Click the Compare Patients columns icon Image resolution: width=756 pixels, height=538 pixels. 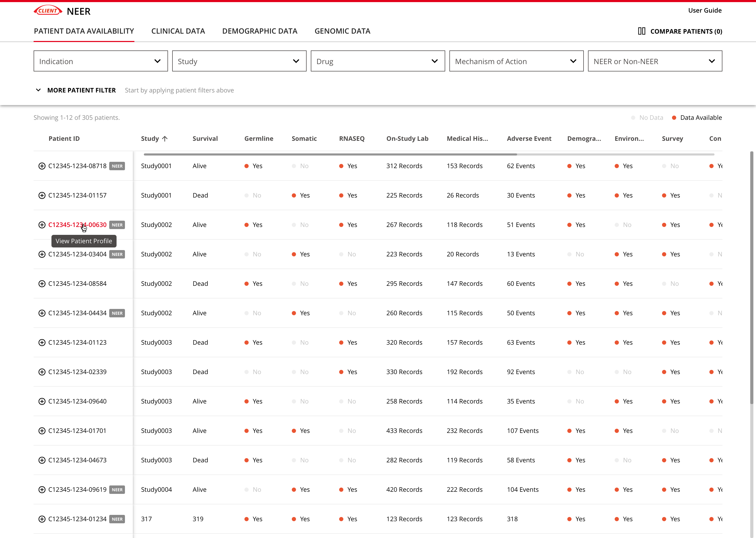tap(642, 31)
